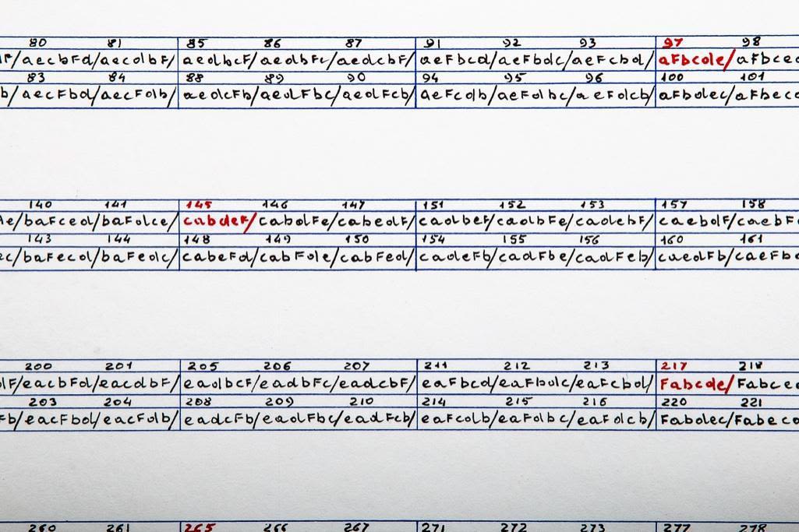Click the handwritten number 155
Screen dimensions: 799x532
point(514,240)
